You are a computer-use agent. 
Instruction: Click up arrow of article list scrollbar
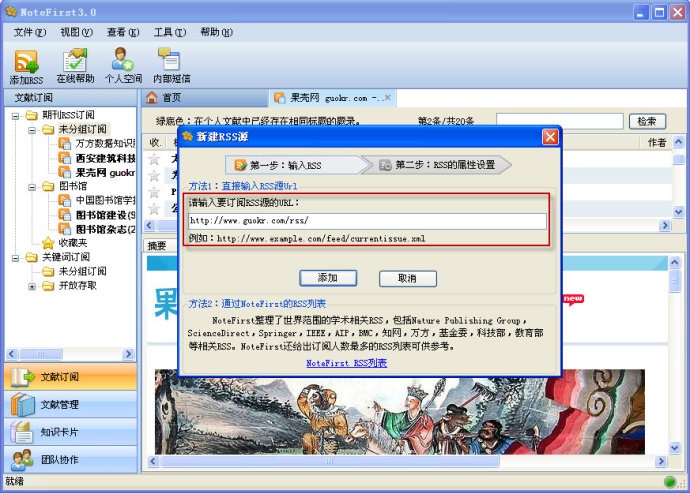pyautogui.click(x=678, y=142)
